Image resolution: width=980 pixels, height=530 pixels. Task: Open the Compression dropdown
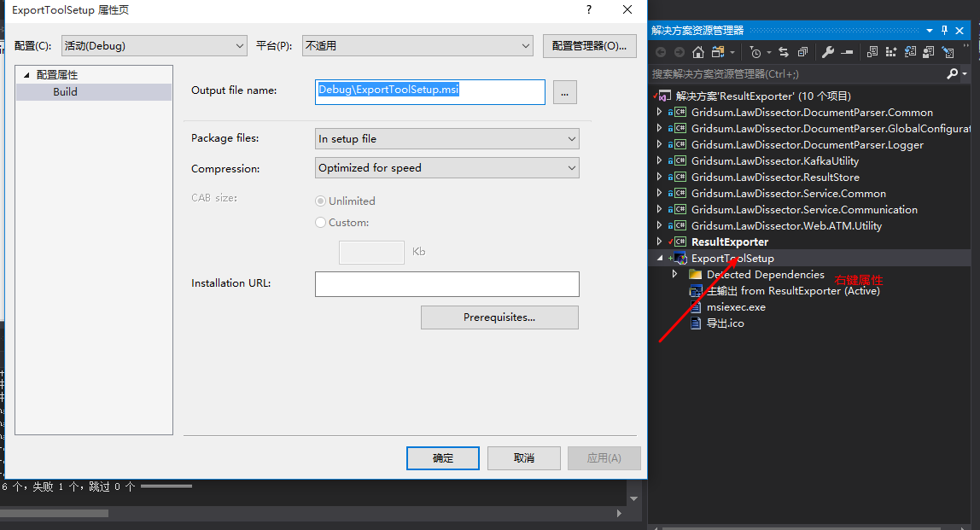point(446,168)
